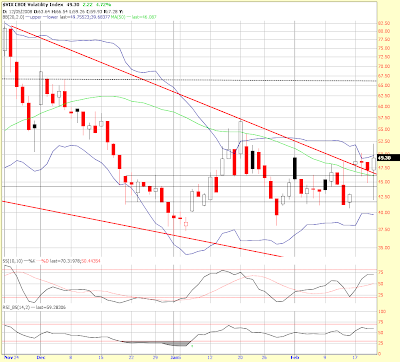Click the 'Nov 24' date axis label
Viewport: 400px width, 362px height.
pyautogui.click(x=10, y=357)
